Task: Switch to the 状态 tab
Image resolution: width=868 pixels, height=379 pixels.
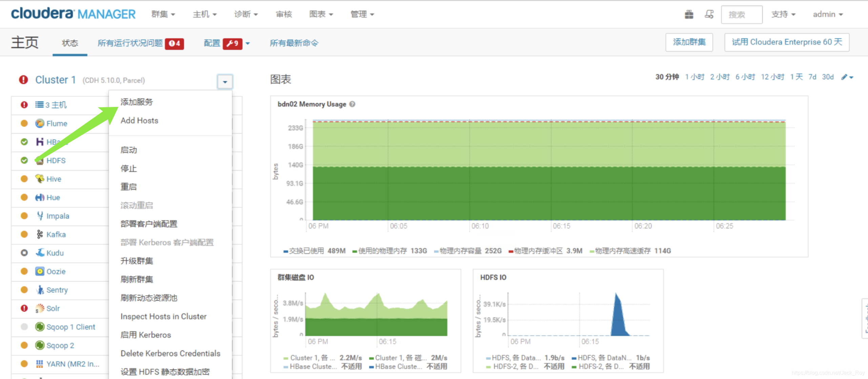Action: [x=70, y=43]
